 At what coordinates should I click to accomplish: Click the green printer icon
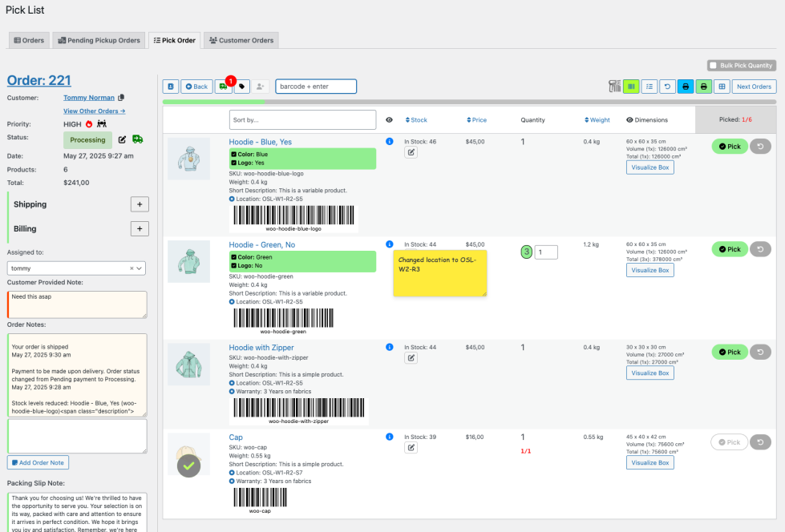click(x=704, y=87)
